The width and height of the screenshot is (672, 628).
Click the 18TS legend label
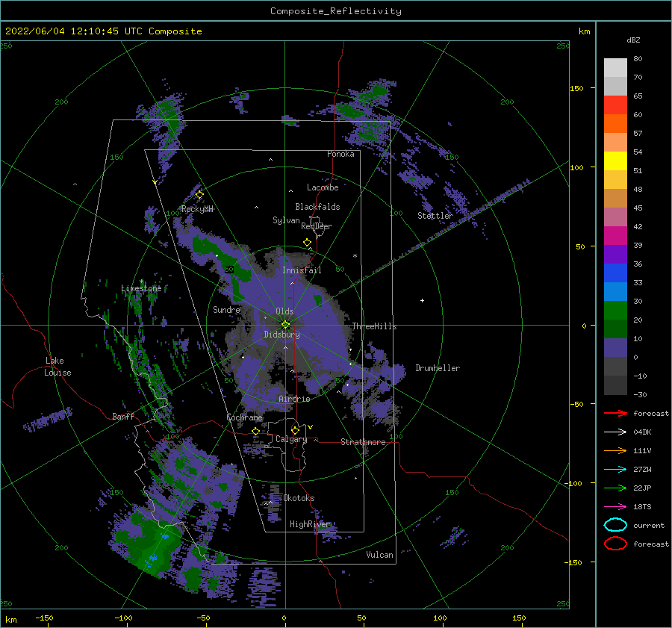(x=642, y=507)
